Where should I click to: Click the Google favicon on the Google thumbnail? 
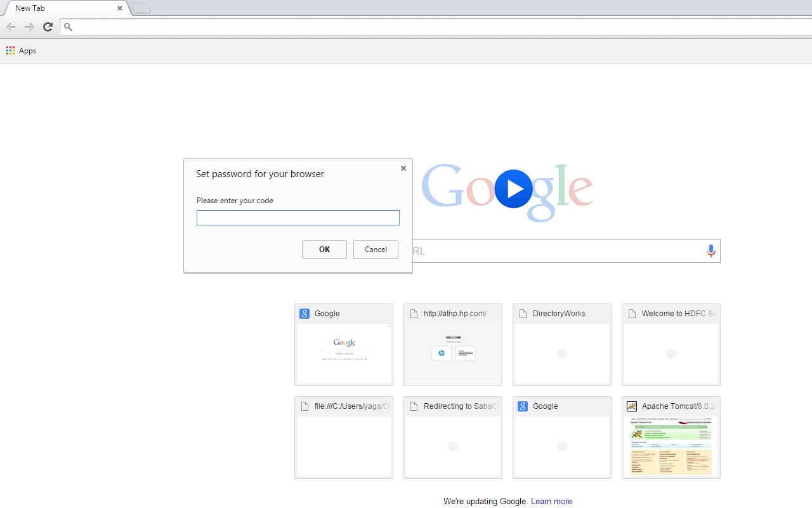303,313
